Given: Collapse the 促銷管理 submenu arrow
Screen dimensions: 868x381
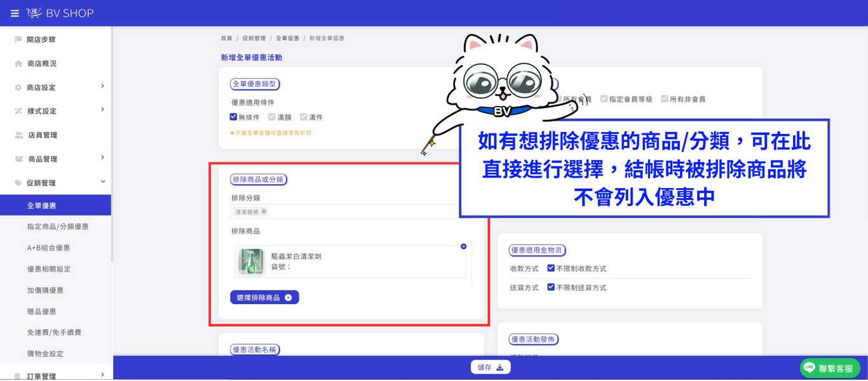Looking at the screenshot, I should click(102, 182).
